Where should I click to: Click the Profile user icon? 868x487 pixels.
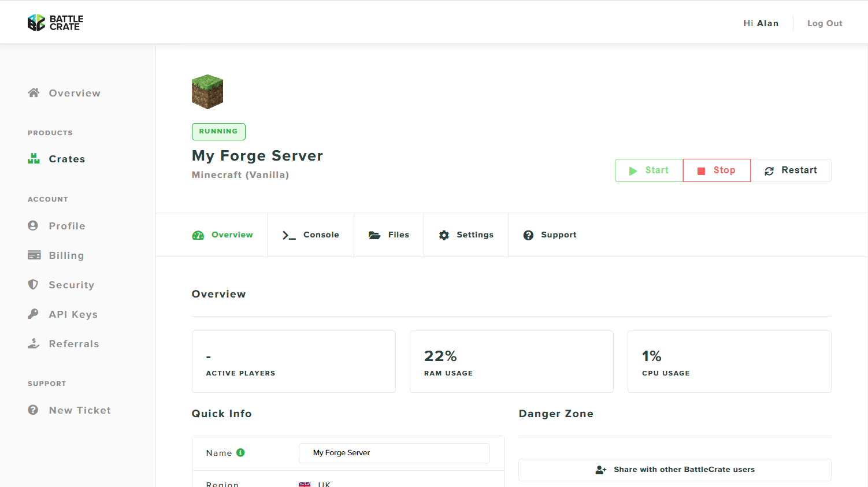(x=33, y=225)
